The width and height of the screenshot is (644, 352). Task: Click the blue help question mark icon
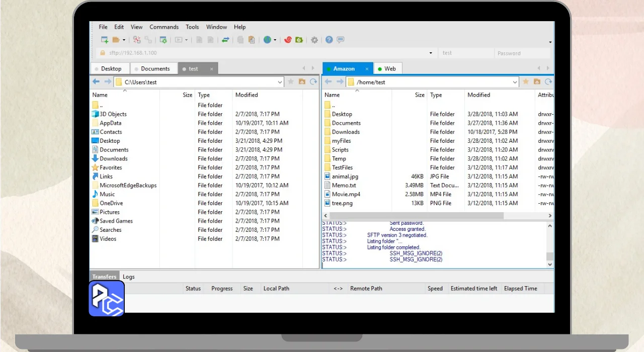tap(329, 40)
